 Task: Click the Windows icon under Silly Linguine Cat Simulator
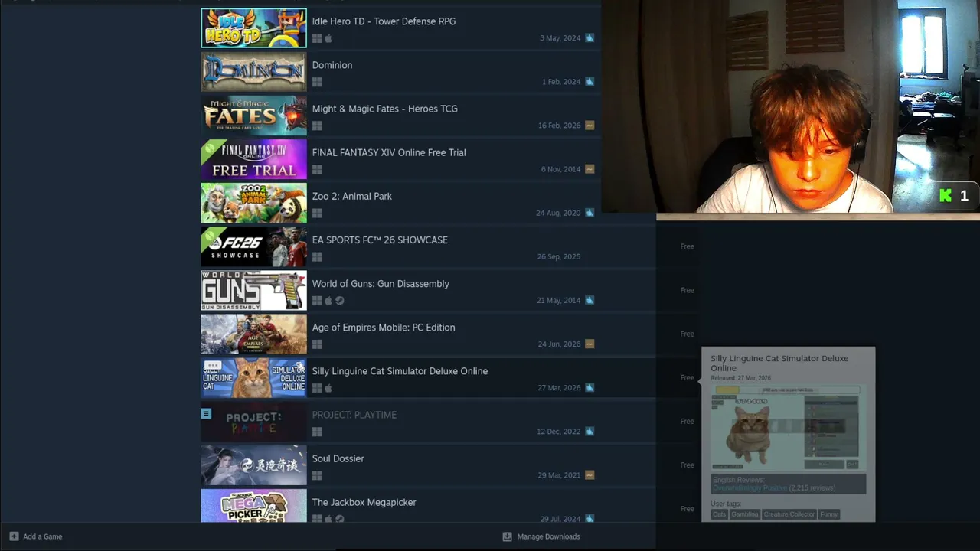click(317, 388)
